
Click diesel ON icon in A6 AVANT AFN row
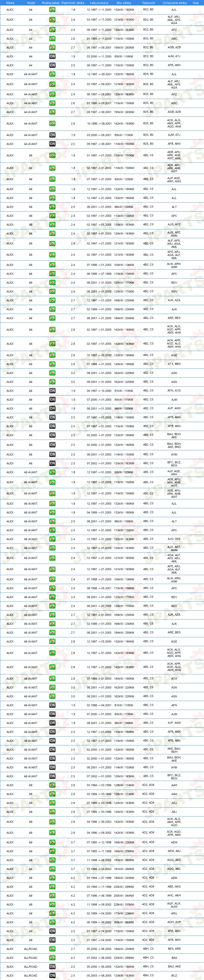point(52,705)
